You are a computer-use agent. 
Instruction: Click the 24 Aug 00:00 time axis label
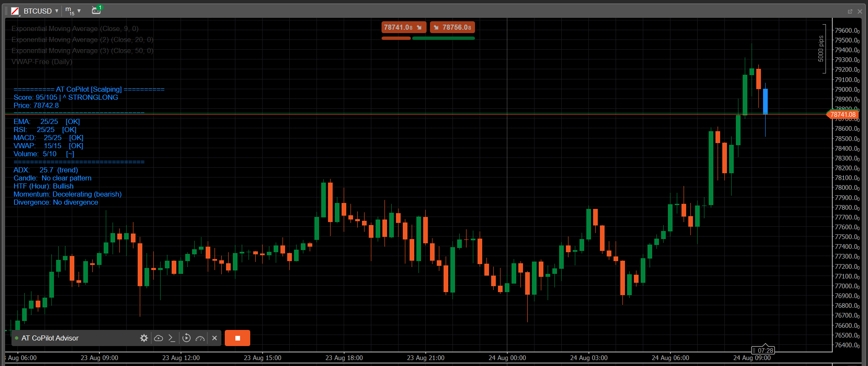click(x=507, y=358)
